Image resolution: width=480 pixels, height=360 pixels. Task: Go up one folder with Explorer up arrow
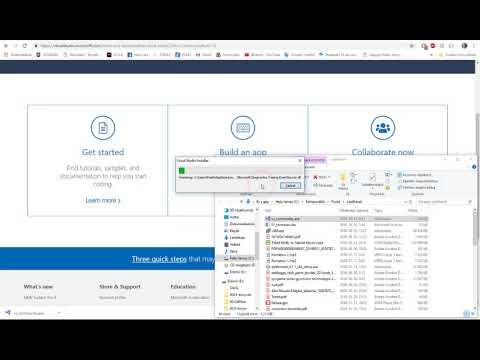coord(241,202)
